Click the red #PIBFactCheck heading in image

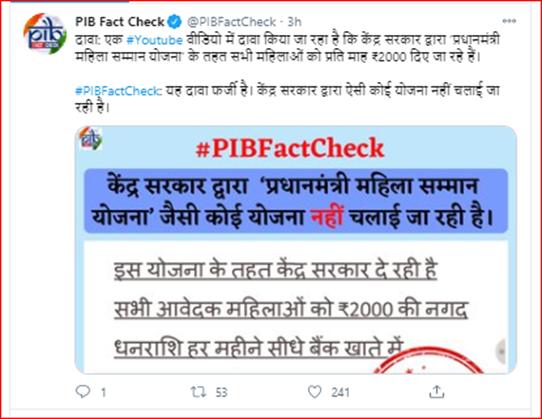pyautogui.click(x=290, y=148)
